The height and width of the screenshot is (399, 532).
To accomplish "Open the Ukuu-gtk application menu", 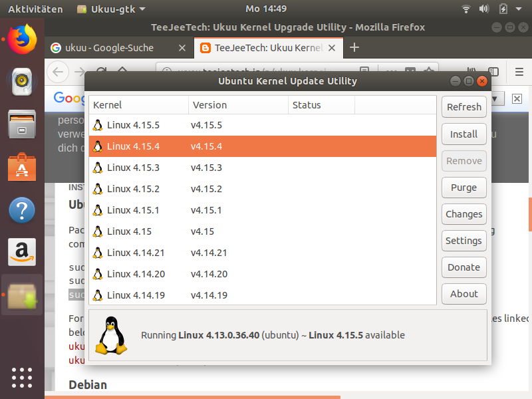I will point(111,9).
